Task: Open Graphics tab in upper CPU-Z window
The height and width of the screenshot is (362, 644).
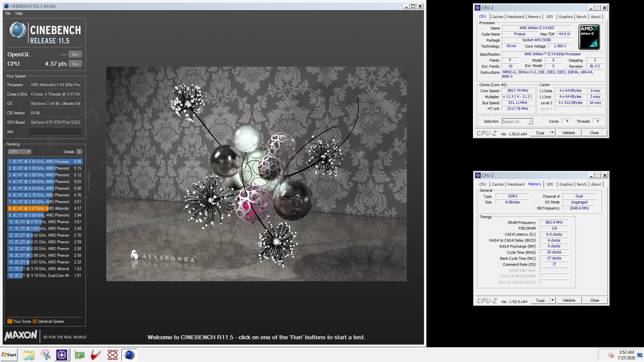Action: (566, 17)
